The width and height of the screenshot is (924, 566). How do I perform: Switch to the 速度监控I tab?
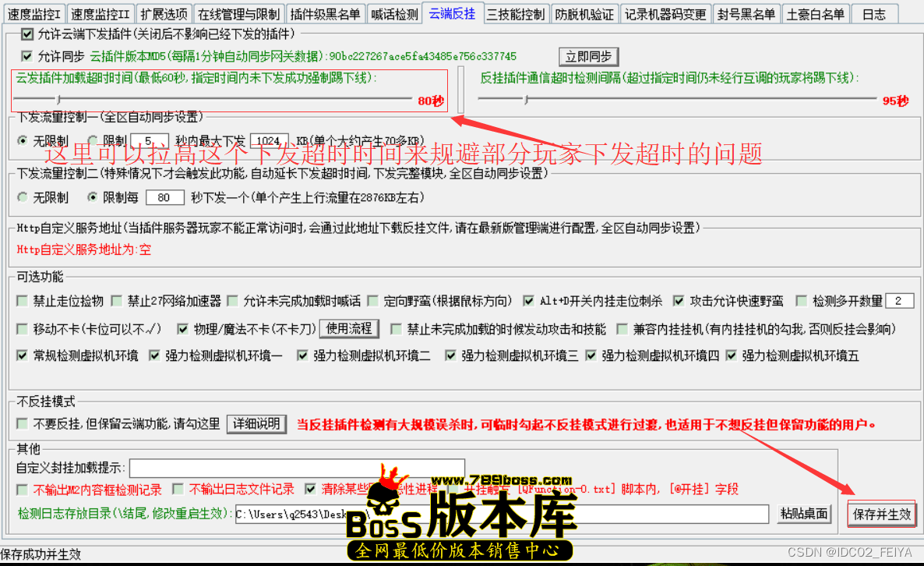coord(34,14)
